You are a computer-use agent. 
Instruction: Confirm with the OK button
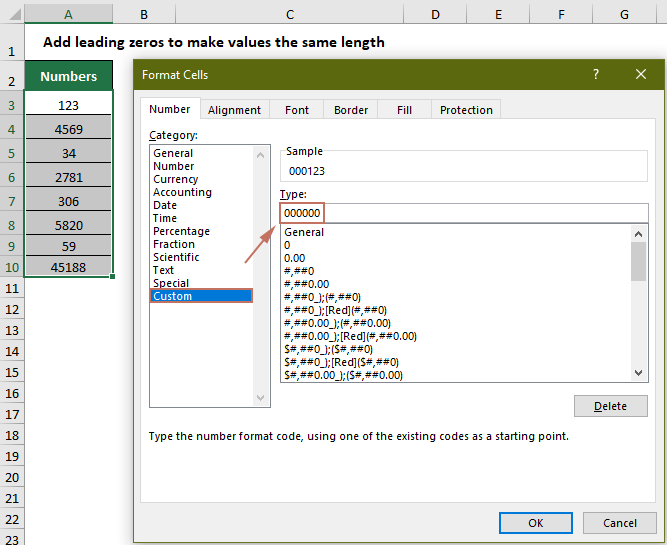(x=536, y=522)
